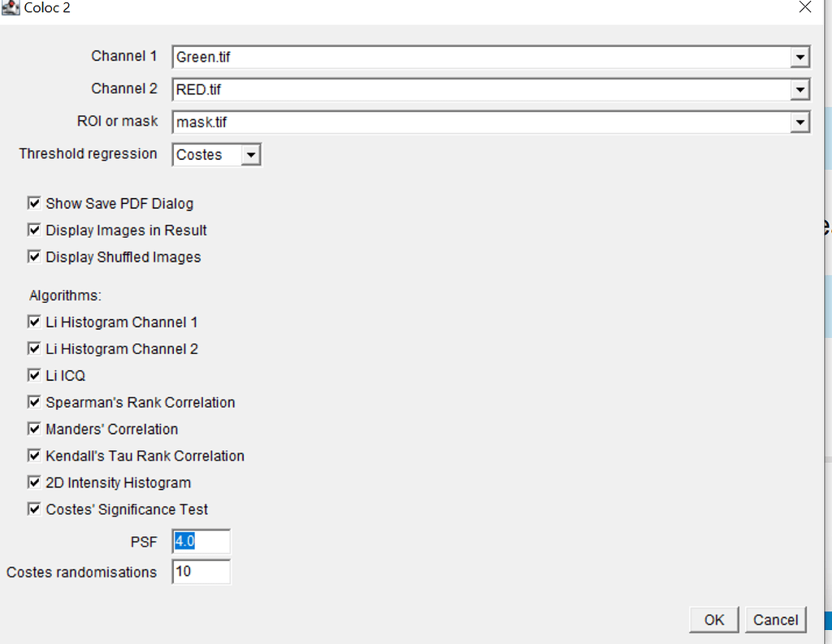This screenshot has width=832, height=644.
Task: Cancel the Coloc 2 dialog
Action: coord(775,620)
